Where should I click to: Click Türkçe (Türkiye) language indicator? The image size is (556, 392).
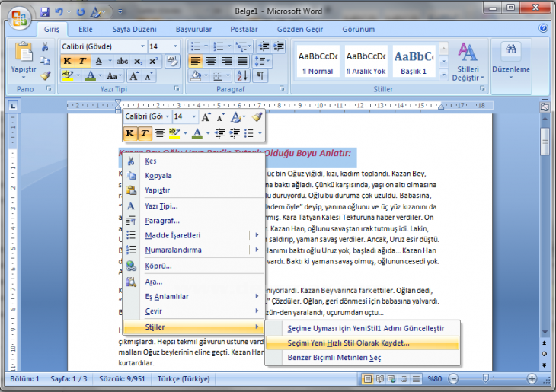[184, 379]
